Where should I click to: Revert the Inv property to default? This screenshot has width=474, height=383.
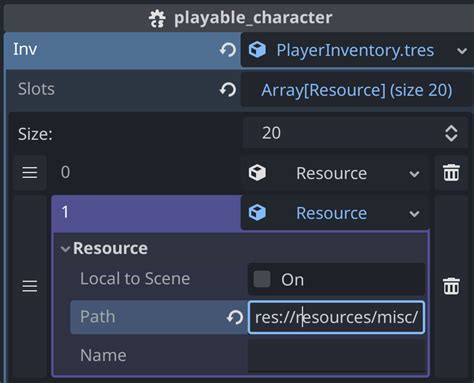coord(228,50)
